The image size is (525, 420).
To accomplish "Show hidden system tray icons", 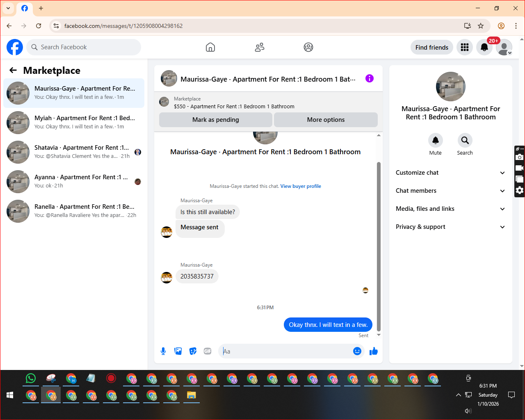I will pos(458,395).
